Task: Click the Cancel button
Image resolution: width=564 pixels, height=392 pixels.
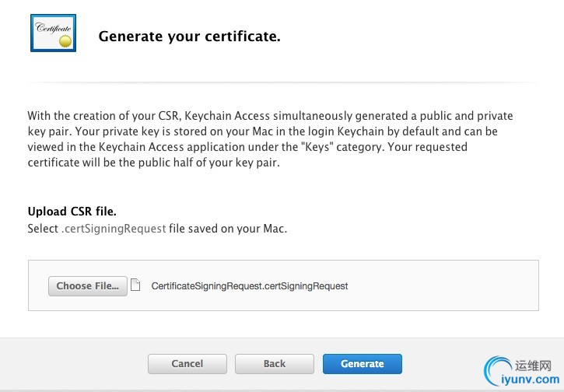Action: tap(187, 363)
